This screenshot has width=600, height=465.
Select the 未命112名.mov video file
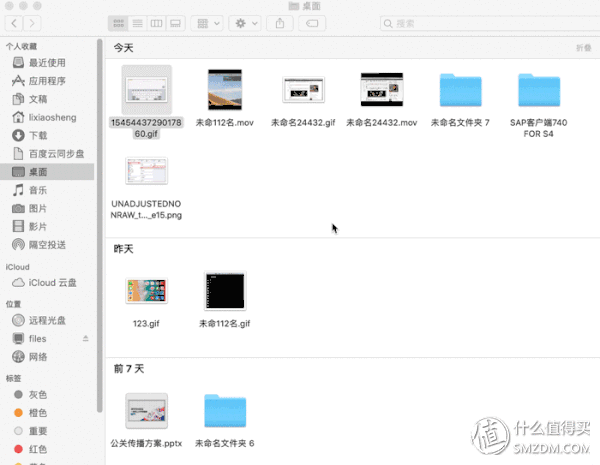click(225, 90)
